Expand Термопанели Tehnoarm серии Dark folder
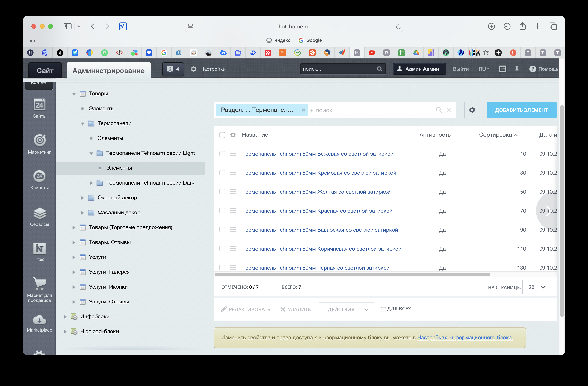This screenshot has width=588, height=386. tap(91, 183)
